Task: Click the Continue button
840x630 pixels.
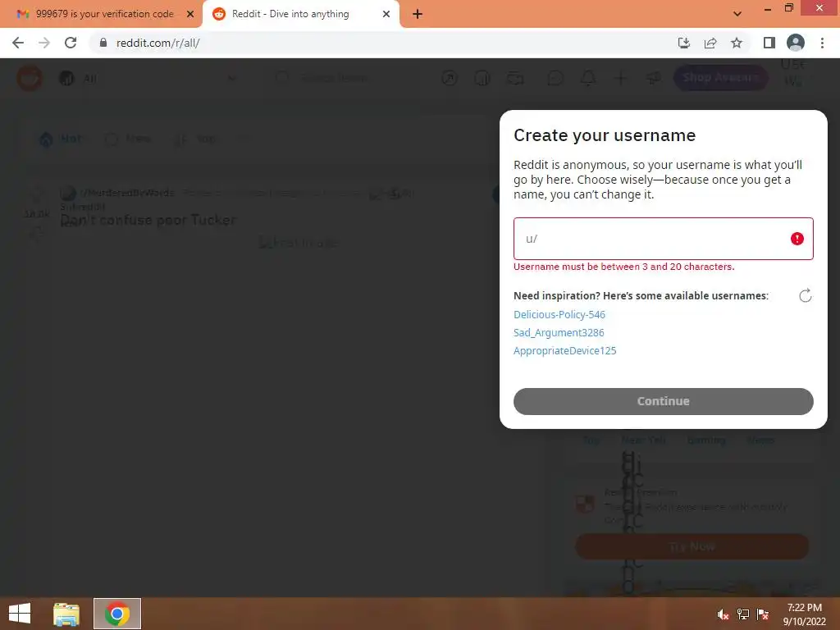Action: point(663,401)
